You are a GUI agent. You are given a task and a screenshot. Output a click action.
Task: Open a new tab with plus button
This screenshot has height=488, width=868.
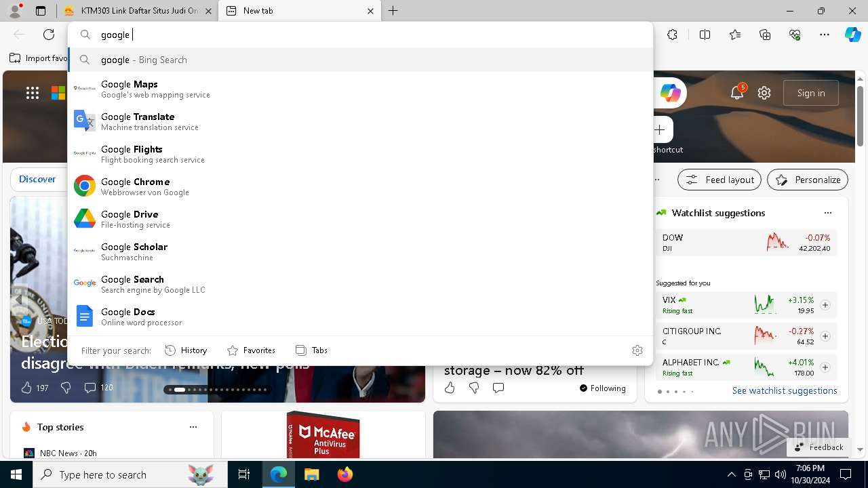pos(393,11)
